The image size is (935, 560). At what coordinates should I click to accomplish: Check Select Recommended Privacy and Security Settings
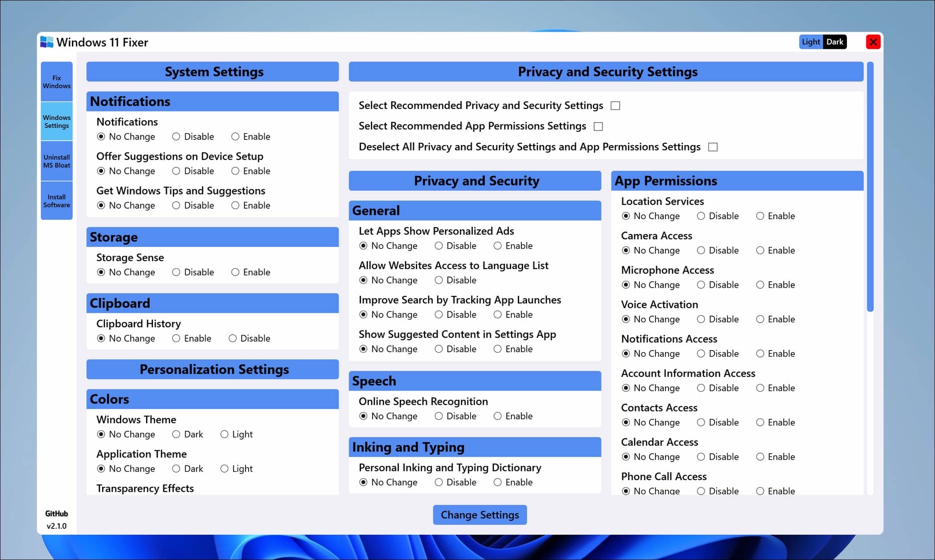coord(615,106)
